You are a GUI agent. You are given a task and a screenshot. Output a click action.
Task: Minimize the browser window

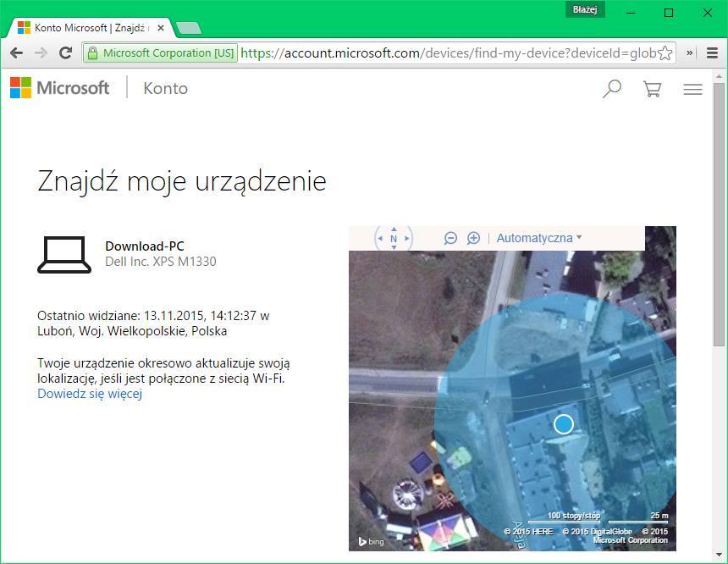631,13
